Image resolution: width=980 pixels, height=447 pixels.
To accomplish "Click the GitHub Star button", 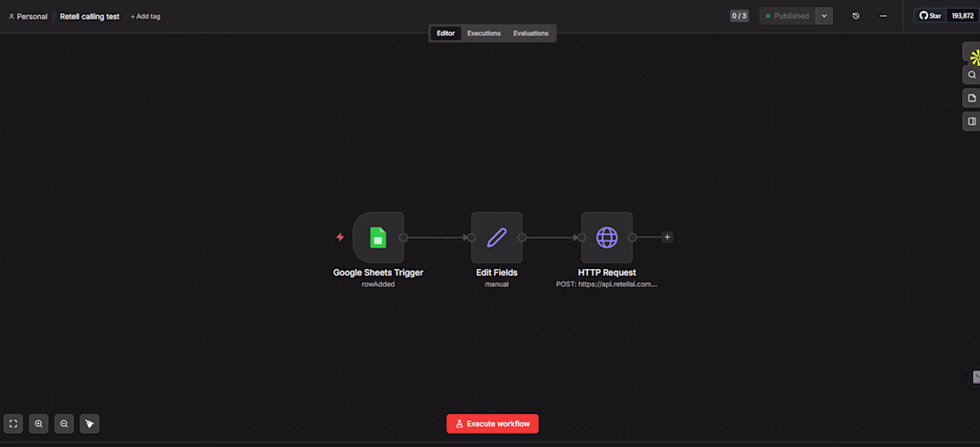I will (x=930, y=16).
